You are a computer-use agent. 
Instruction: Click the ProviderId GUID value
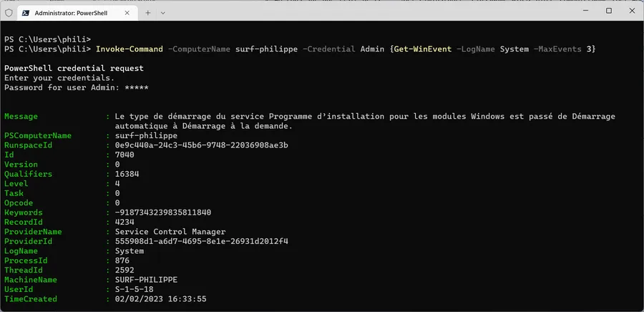pyautogui.click(x=202, y=241)
